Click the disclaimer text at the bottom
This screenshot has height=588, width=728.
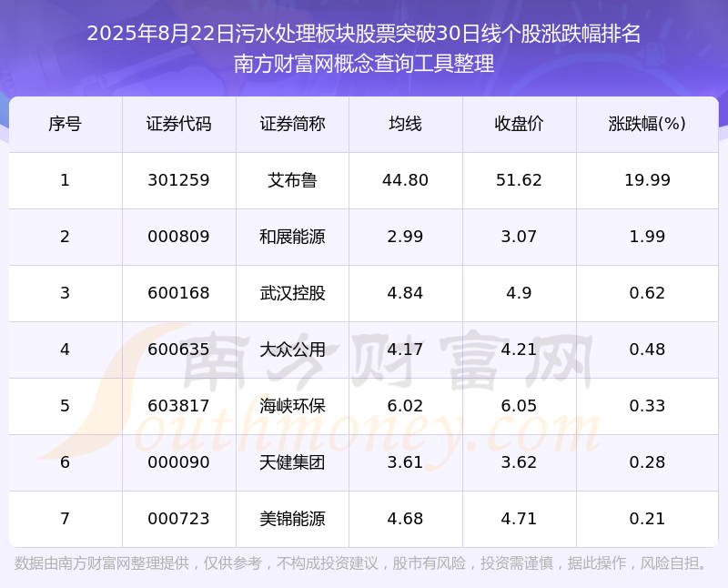click(360, 563)
